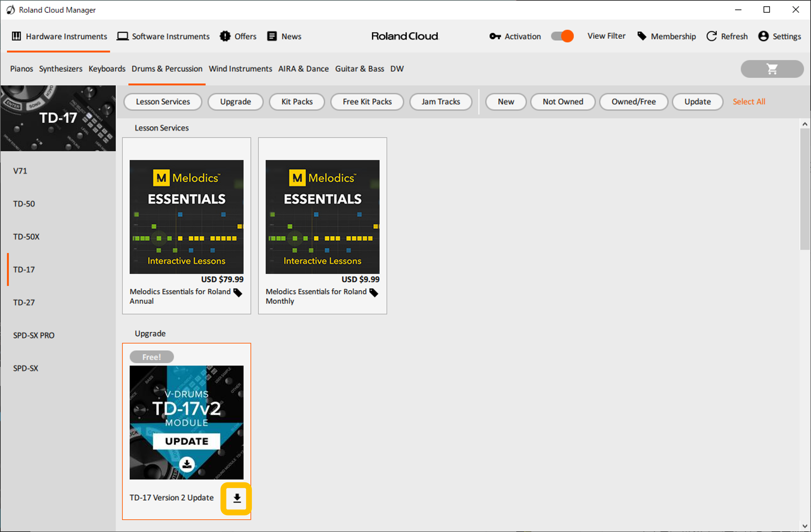The width and height of the screenshot is (811, 532).
Task: Toggle the View Filter switch
Action: 562,36
